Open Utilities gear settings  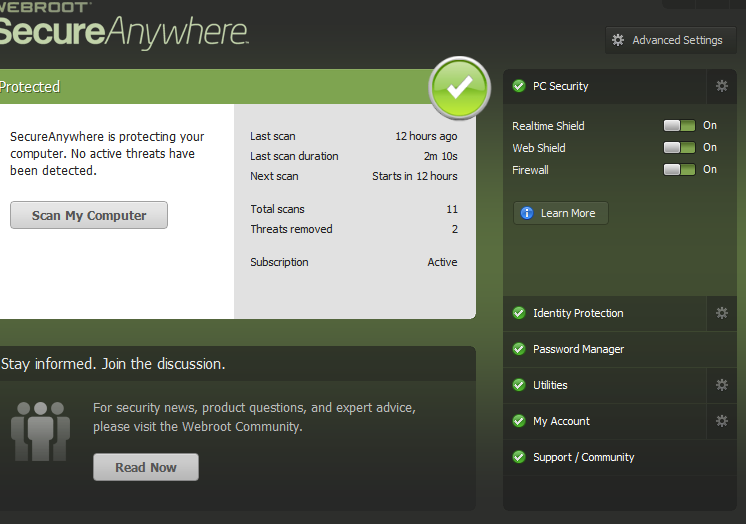tap(722, 385)
